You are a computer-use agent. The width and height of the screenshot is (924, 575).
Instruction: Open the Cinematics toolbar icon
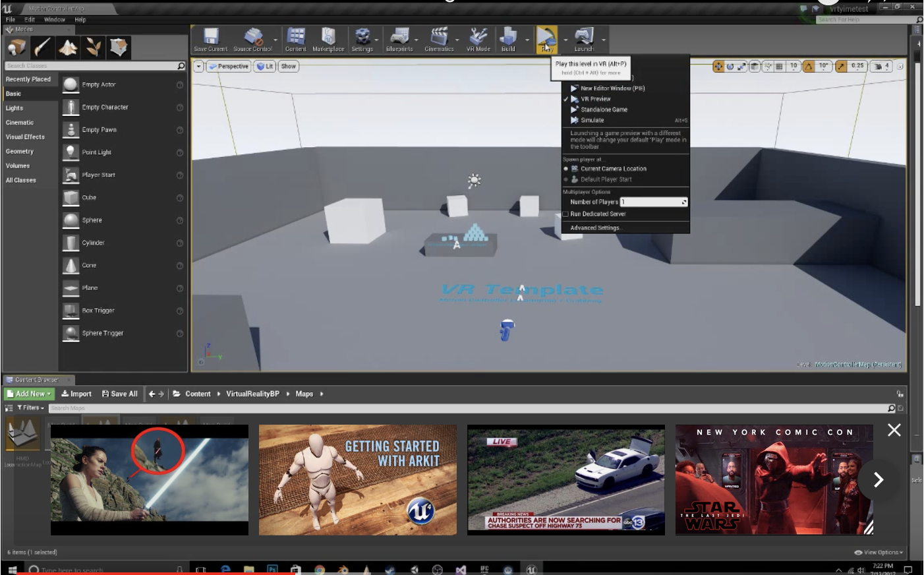pos(439,39)
